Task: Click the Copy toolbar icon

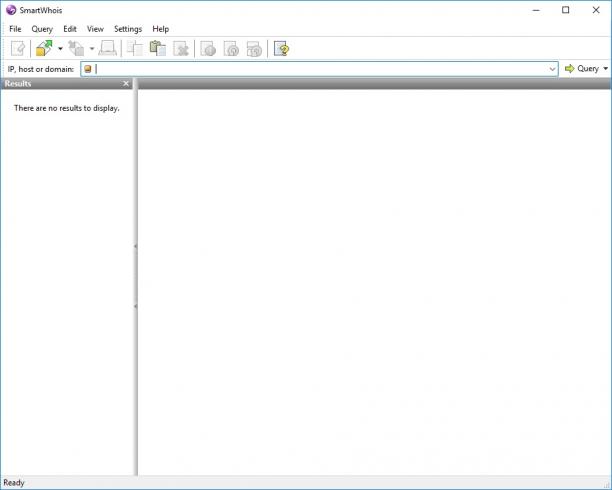Action: coord(135,48)
